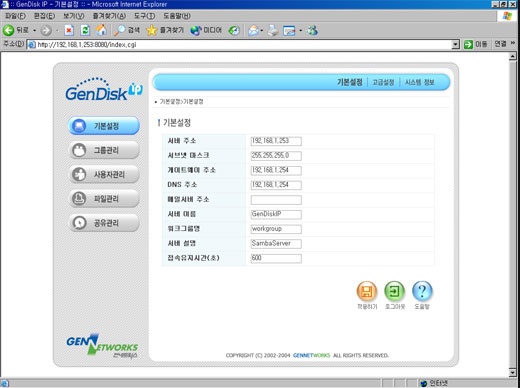Click the orange Apply (적용하기) save icon

click(367, 291)
